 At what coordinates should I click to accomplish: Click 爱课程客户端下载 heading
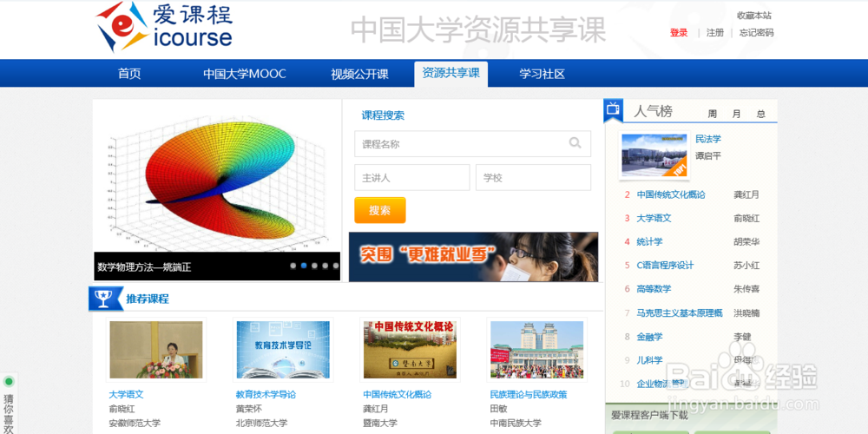(649, 415)
